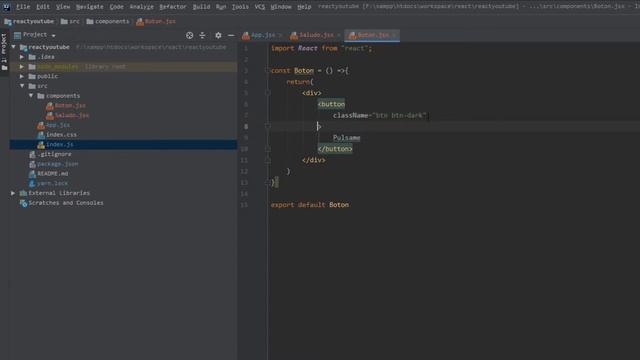The height and width of the screenshot is (360, 640).
Task: Click the Scratches and Consoles icon
Action: click(23, 203)
